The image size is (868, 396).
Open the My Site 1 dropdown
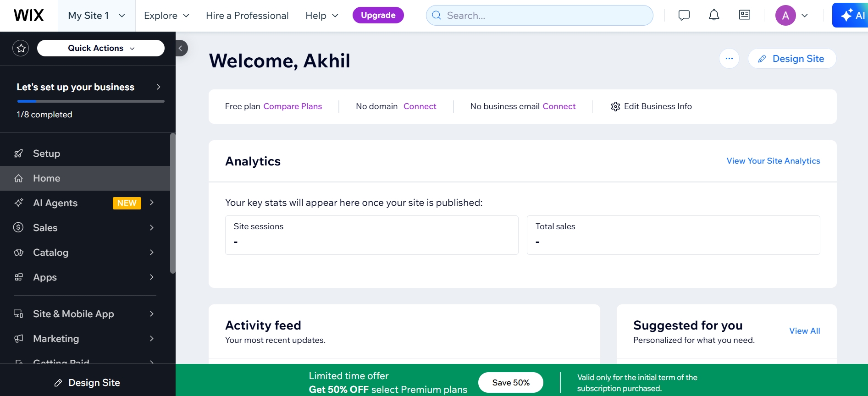point(97,16)
